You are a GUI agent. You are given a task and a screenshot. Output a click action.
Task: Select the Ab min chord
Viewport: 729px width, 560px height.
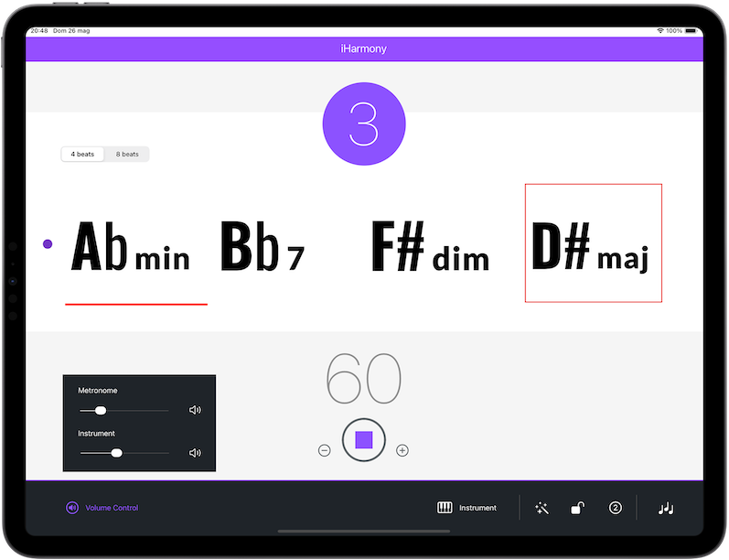131,246
